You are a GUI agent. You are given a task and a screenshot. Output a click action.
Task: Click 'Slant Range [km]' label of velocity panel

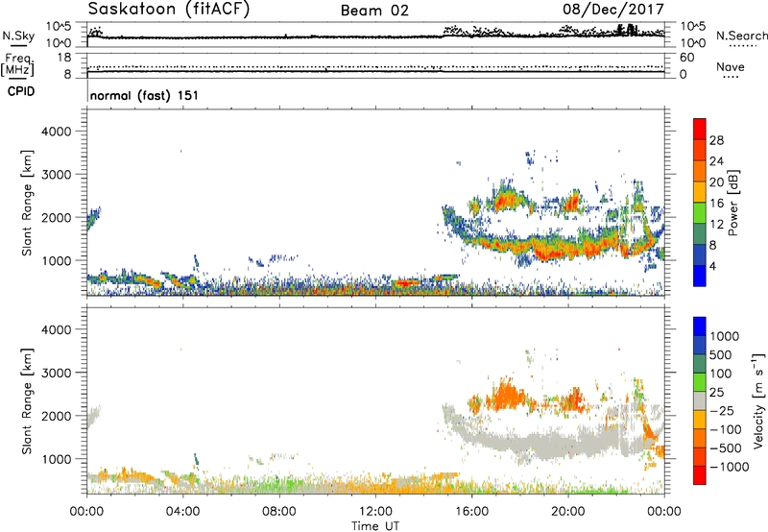tap(27, 401)
